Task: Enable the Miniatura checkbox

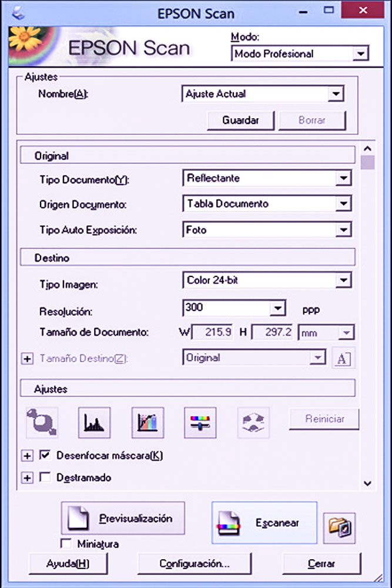Action: 66,543
